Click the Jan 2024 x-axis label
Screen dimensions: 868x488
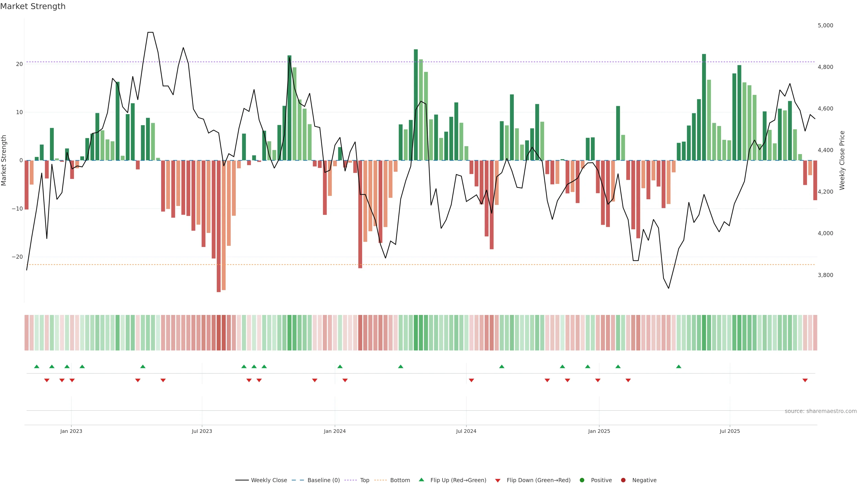[x=335, y=431]
